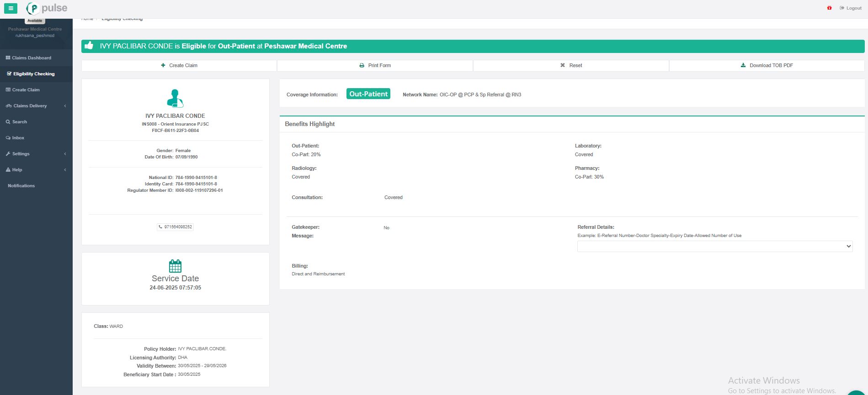The image size is (868, 395).
Task: Click the Logout link
Action: pyautogui.click(x=851, y=8)
